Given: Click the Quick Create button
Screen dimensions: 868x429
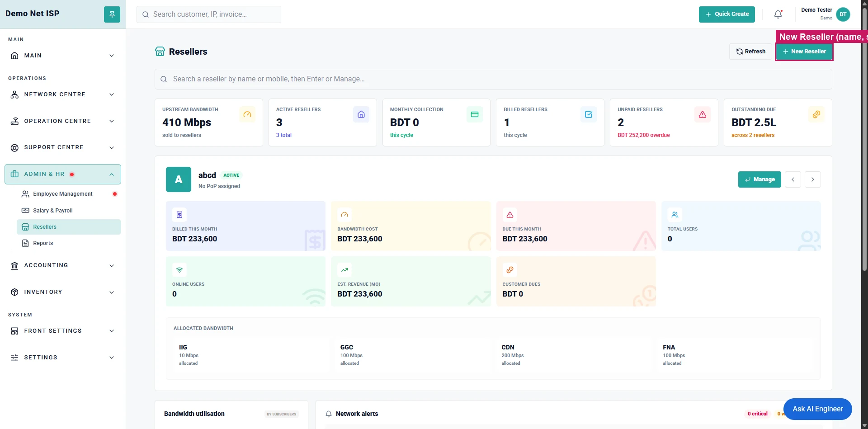Looking at the screenshot, I should click(727, 14).
